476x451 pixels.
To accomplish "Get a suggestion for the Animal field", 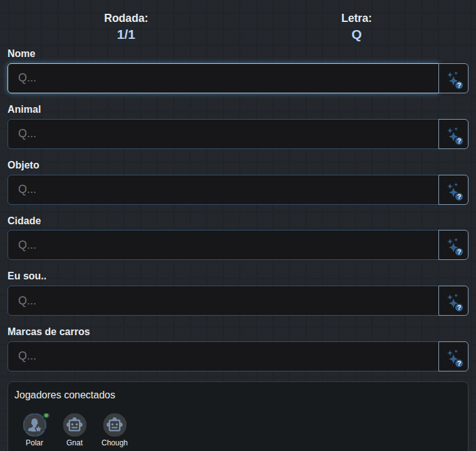I will 453,134.
